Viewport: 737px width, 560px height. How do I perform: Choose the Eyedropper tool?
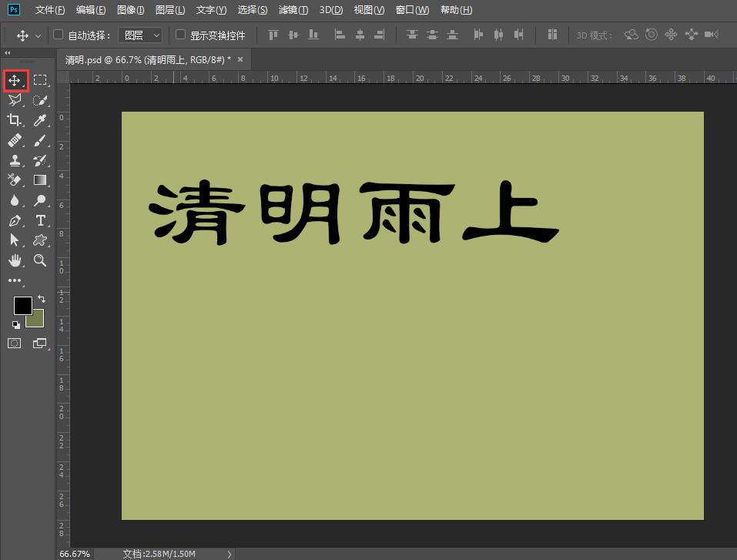(40, 119)
